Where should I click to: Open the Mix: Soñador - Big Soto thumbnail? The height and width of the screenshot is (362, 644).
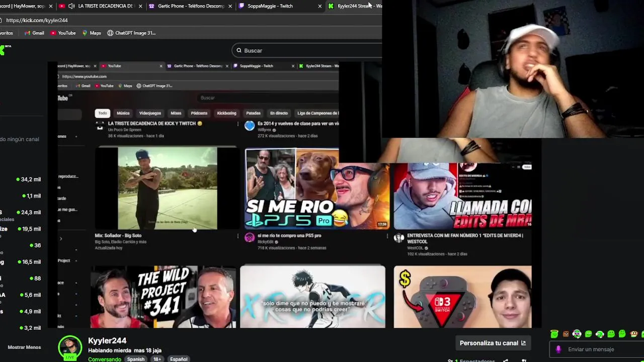point(167,188)
